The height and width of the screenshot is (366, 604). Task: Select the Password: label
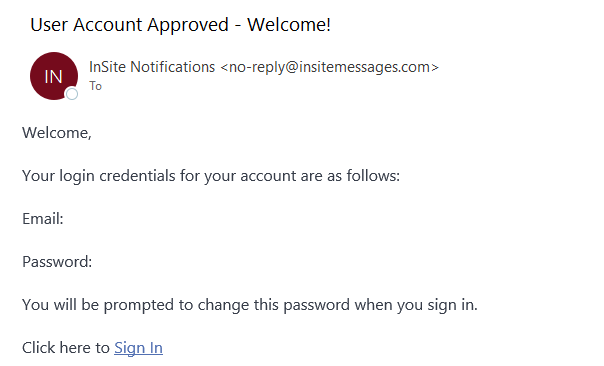[x=57, y=262]
